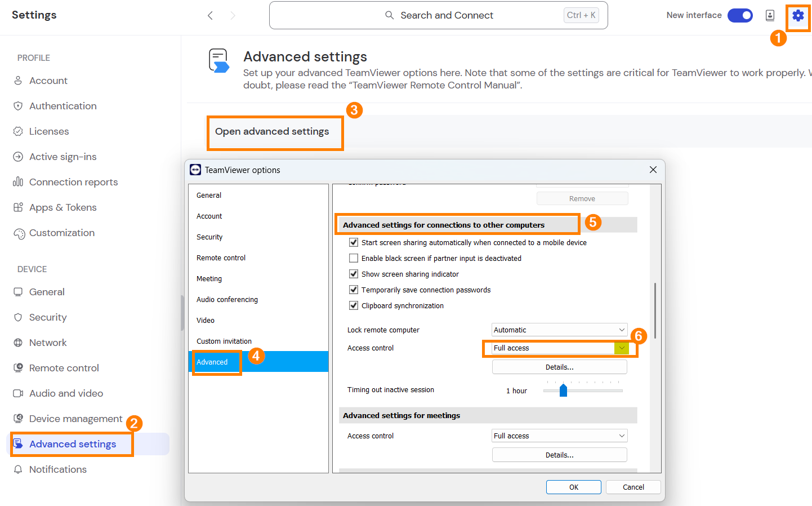The width and height of the screenshot is (812, 506).
Task: Toggle Temporarily save connection passwords checkbox
Action: click(354, 290)
